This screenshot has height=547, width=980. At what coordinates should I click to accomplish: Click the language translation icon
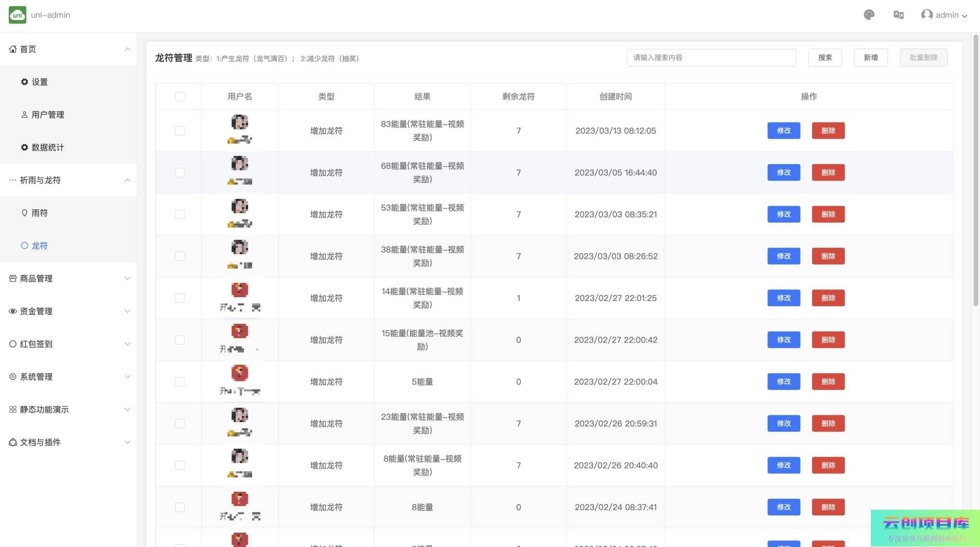point(898,15)
